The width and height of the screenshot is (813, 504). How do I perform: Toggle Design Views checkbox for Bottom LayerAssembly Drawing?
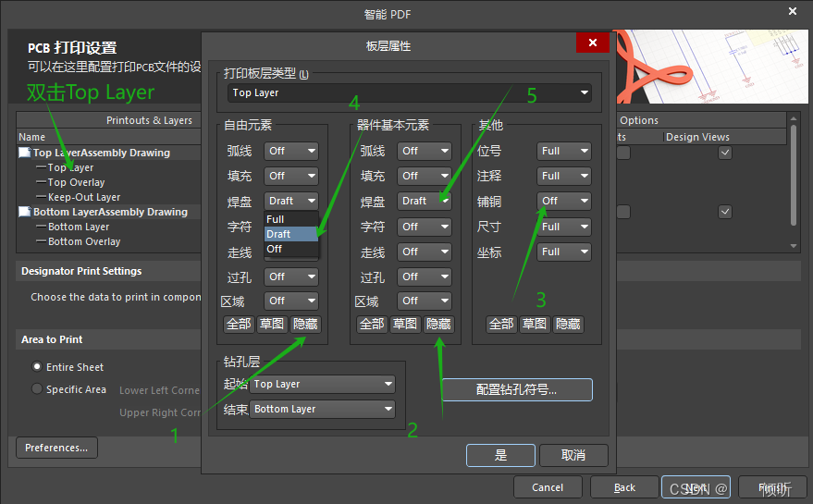725,212
